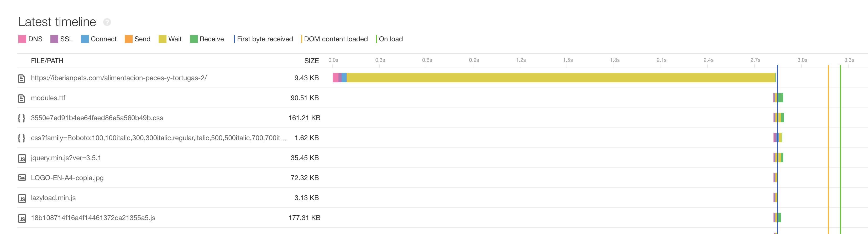This screenshot has height=234, width=868.
Task: Click the JS icon beside lazyload.min.js
Action: pos(22,198)
